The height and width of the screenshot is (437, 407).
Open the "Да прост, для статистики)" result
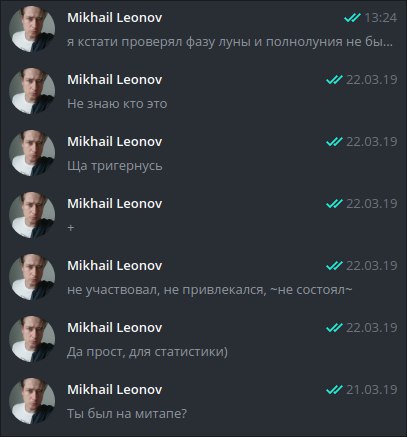click(203, 339)
